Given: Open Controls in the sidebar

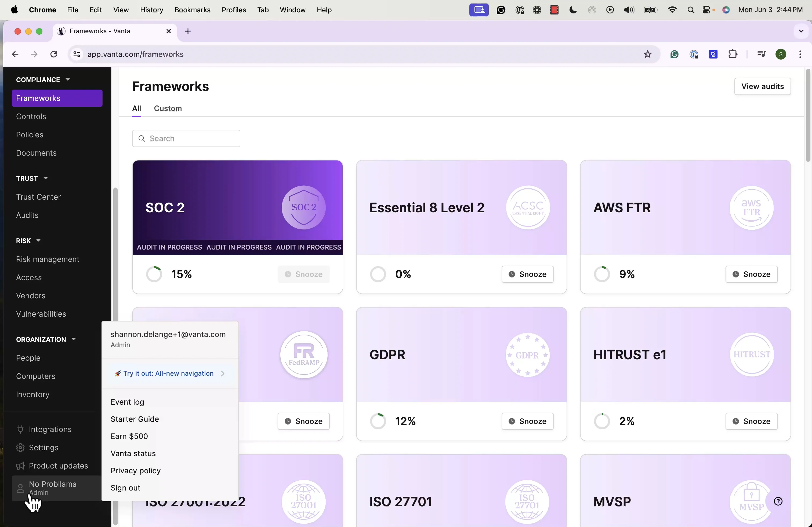Looking at the screenshot, I should click(31, 116).
